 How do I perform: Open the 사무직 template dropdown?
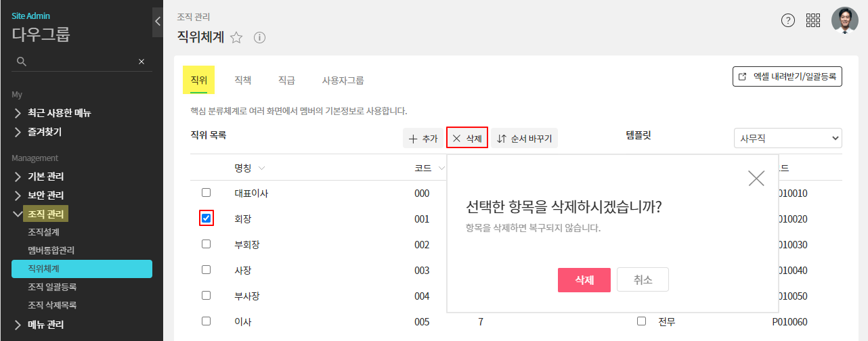(787, 138)
